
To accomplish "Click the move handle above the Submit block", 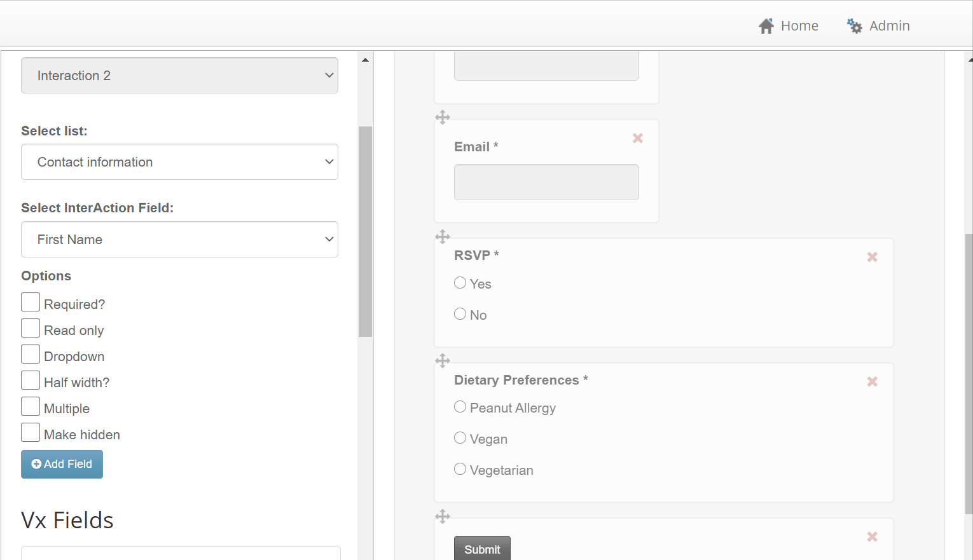I will pos(443,516).
